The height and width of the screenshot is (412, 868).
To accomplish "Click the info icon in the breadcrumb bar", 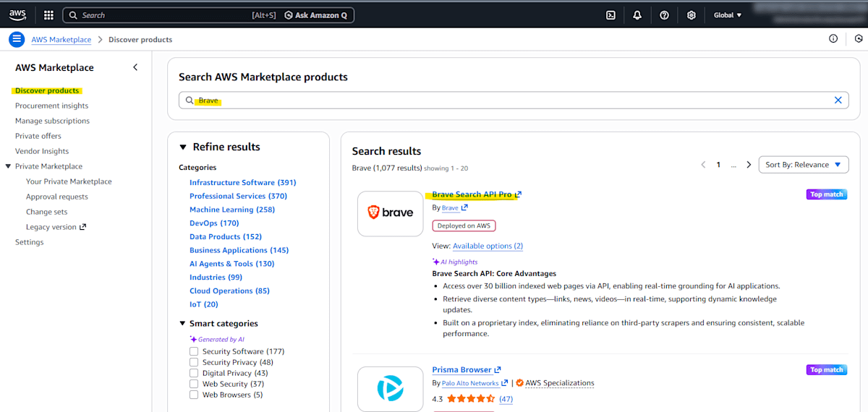I will point(833,39).
